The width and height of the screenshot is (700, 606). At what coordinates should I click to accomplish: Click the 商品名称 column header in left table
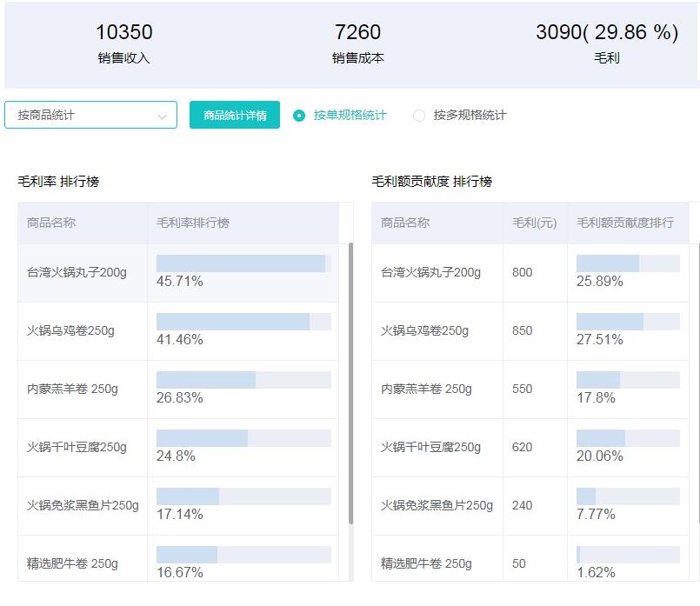[x=54, y=223]
